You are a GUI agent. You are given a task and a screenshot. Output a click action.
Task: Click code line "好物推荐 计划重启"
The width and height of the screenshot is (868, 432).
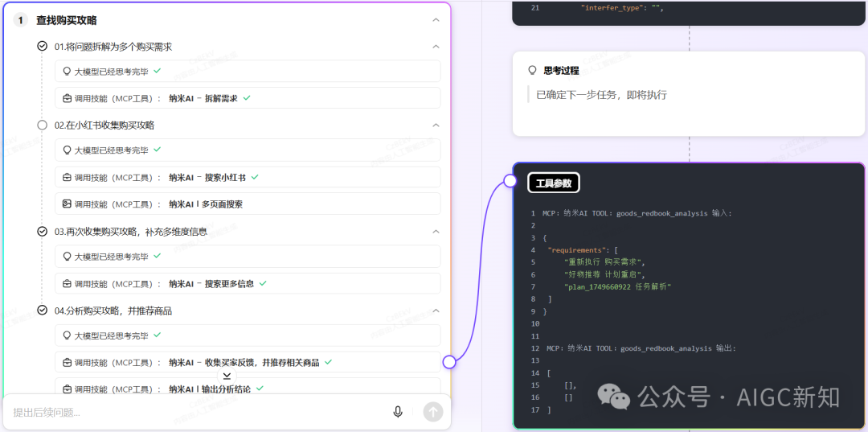(605, 274)
